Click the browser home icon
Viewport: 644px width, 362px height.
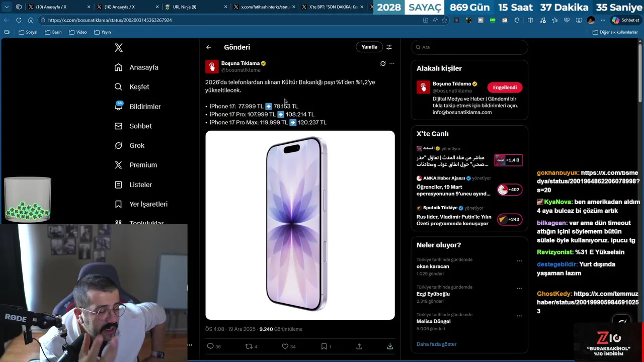click(31, 20)
